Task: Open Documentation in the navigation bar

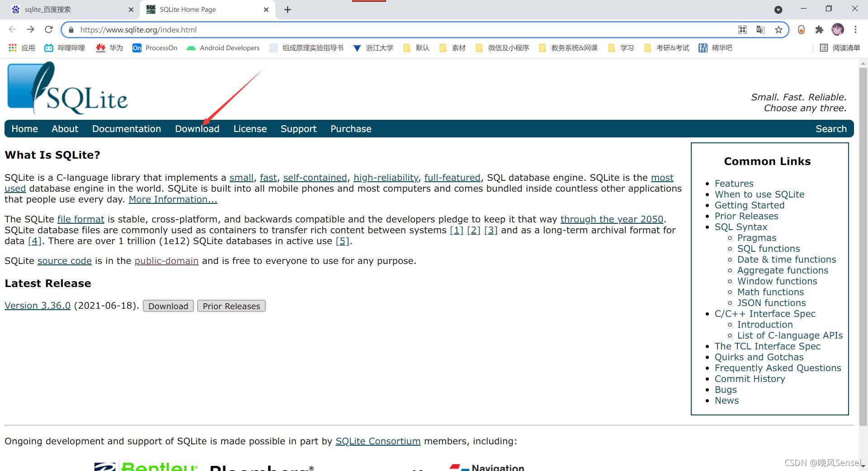Action: (127, 129)
